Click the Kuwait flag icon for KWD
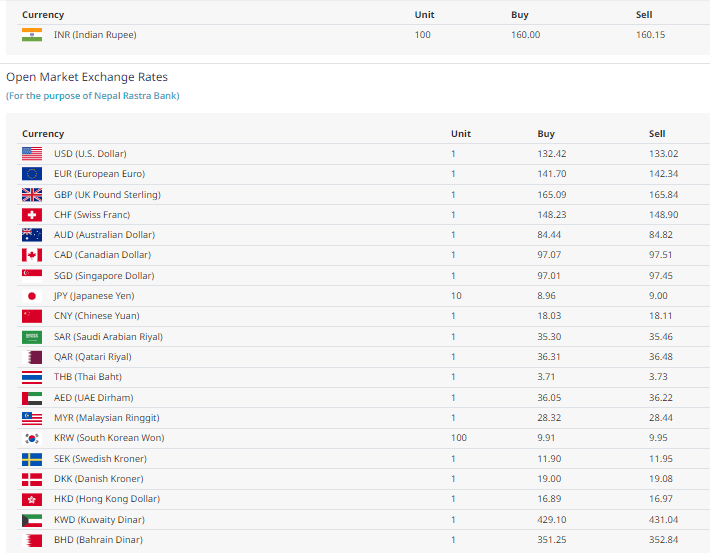710x553 pixels. click(32, 520)
